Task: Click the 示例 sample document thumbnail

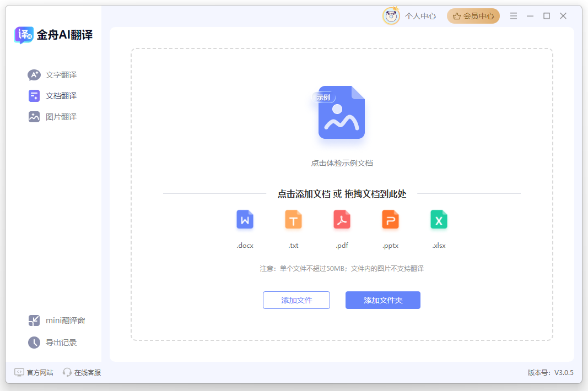Action: click(x=341, y=112)
